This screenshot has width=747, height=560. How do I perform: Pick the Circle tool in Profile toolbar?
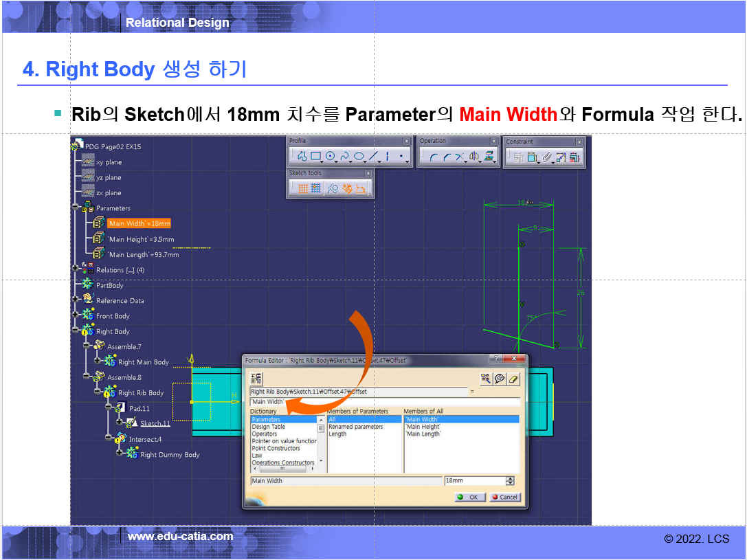[331, 157]
